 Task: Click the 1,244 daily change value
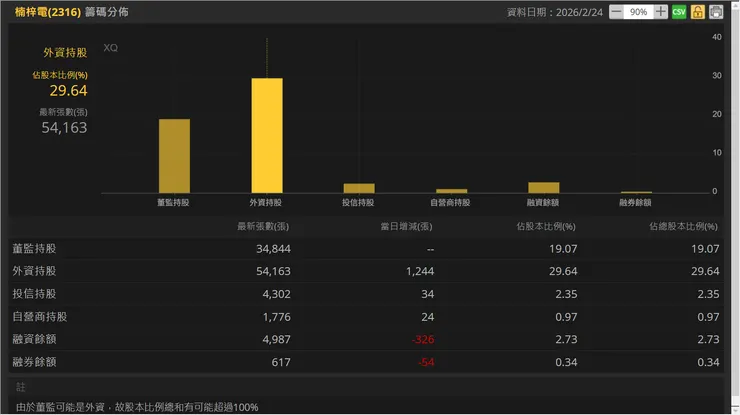[420, 271]
